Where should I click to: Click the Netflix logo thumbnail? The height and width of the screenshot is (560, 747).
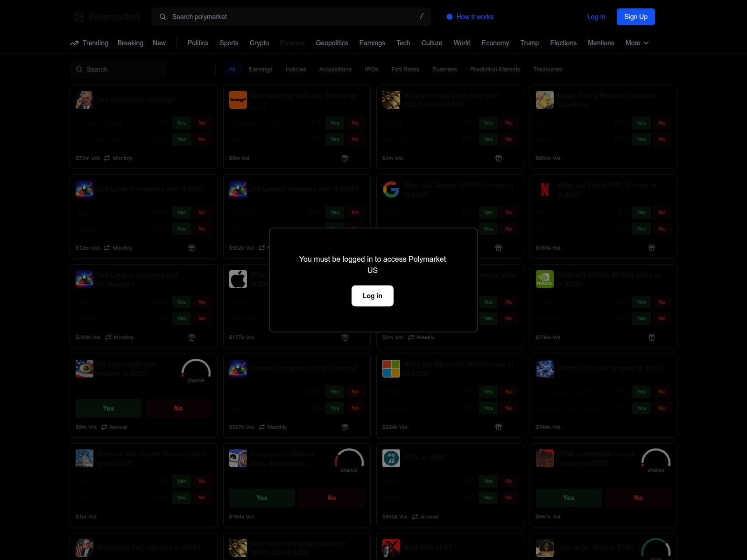pos(545,189)
